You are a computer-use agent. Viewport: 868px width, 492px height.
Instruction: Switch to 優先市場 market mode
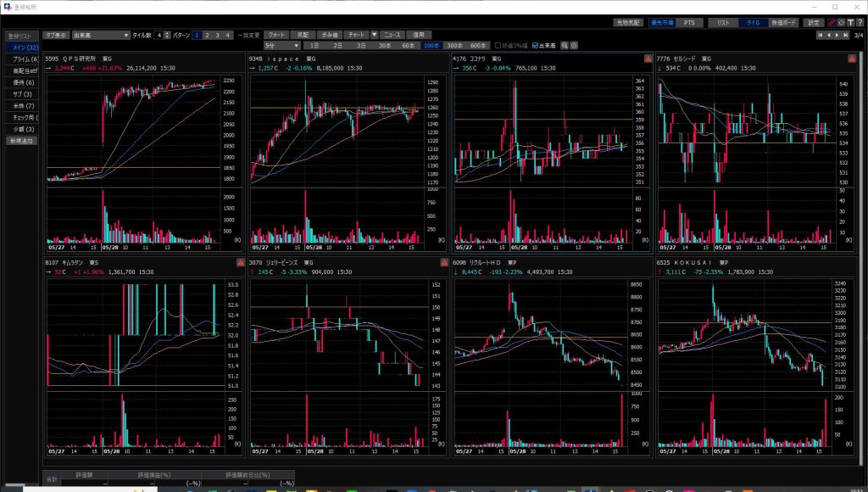click(x=662, y=23)
